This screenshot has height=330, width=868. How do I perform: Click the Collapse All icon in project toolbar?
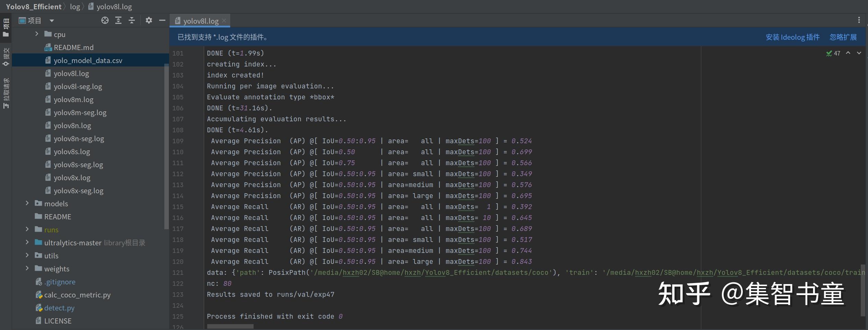pyautogui.click(x=132, y=21)
